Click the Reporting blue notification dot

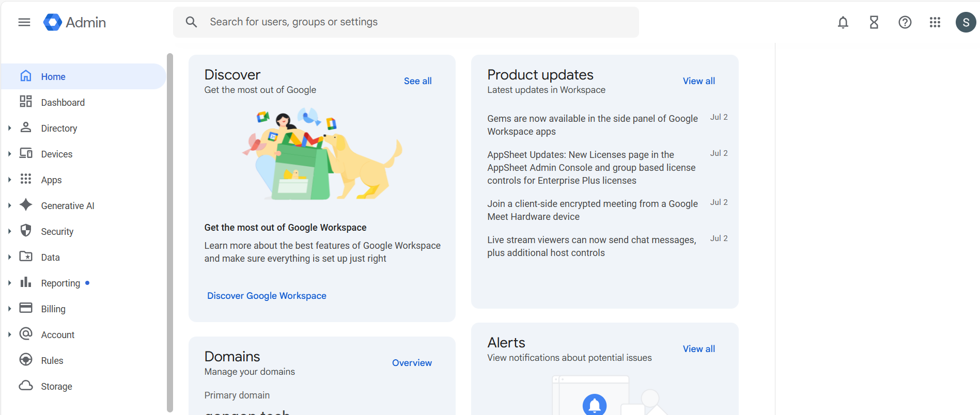[x=87, y=283]
